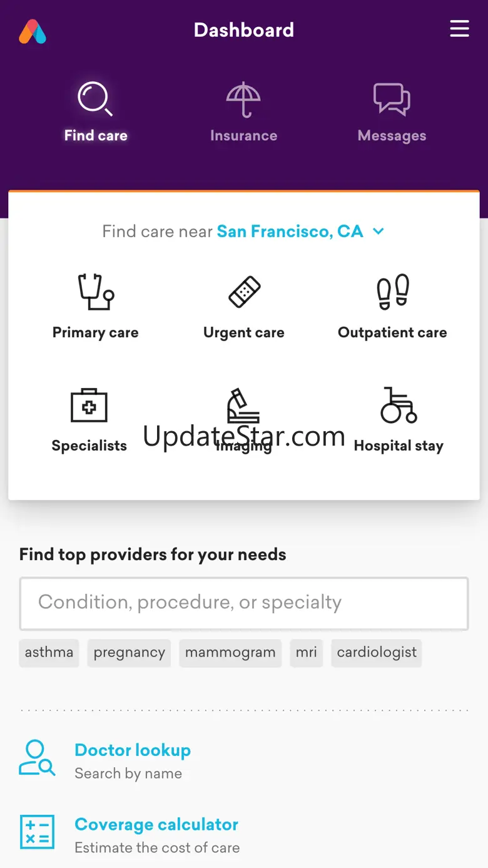Open the Doctor lookup link
This screenshot has width=488, height=868.
[133, 750]
